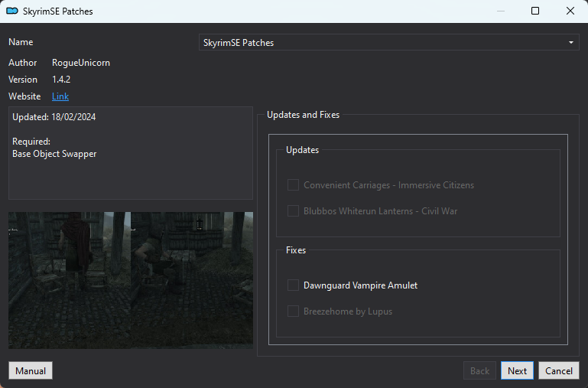Minimize the SkyrimSE Patches window
588x388 pixels.
[x=501, y=11]
